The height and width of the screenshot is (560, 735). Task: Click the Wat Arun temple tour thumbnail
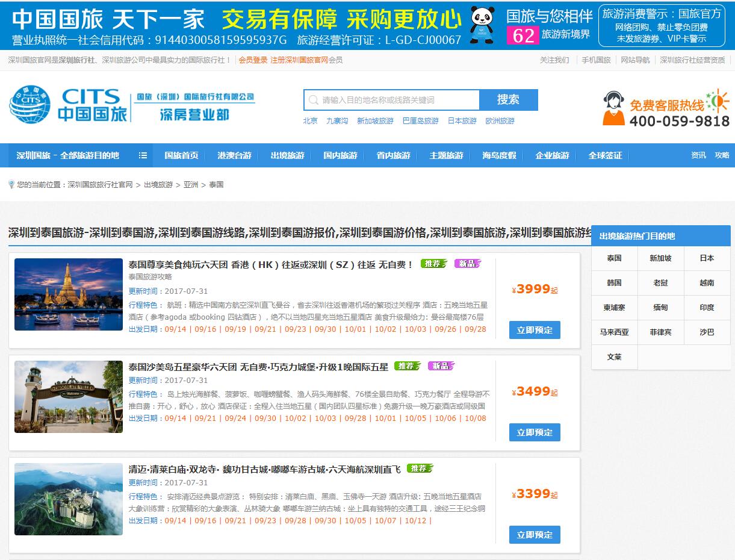[x=68, y=294]
